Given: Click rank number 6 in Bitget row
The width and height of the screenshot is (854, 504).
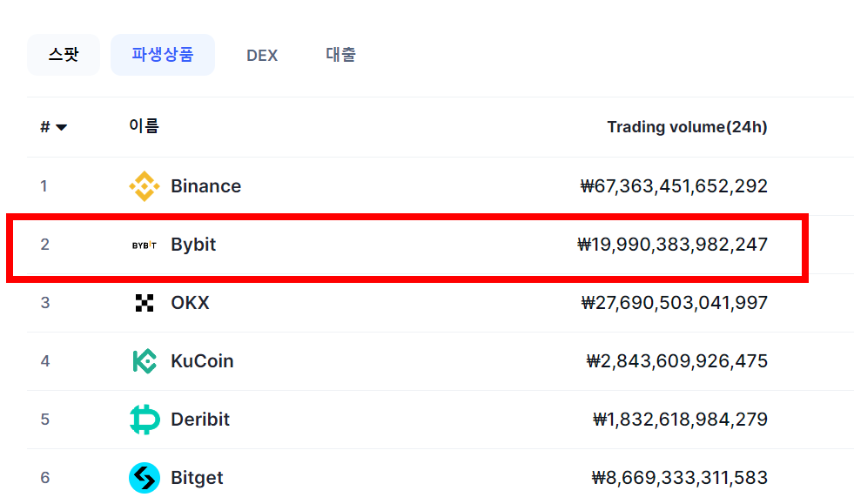Looking at the screenshot, I should tap(45, 478).
